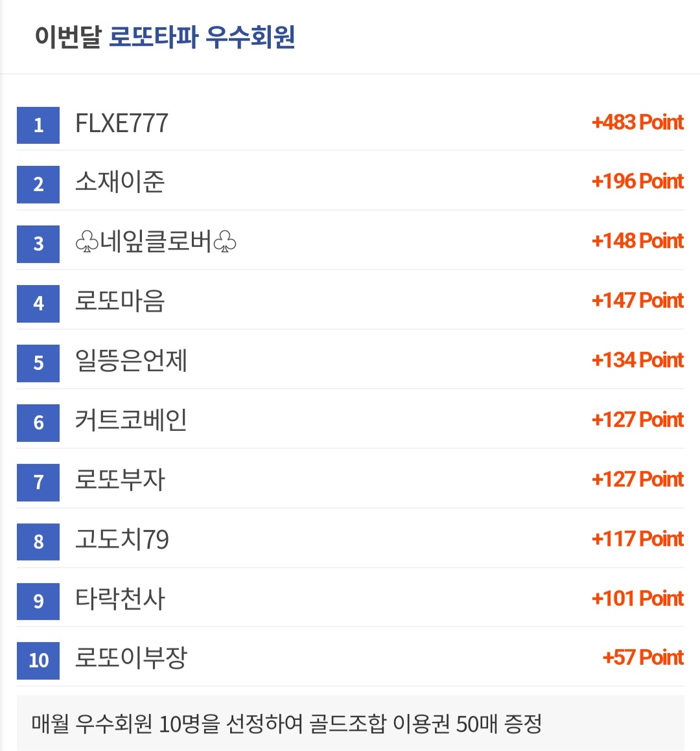This screenshot has width=700, height=751.
Task: Select the member 일뜽은언제
Action: (131, 361)
